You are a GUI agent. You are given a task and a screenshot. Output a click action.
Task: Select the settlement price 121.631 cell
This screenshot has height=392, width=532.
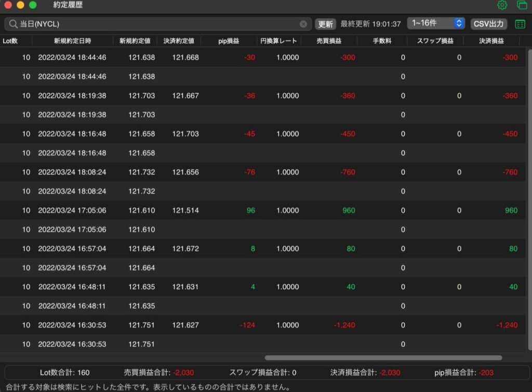click(x=185, y=287)
